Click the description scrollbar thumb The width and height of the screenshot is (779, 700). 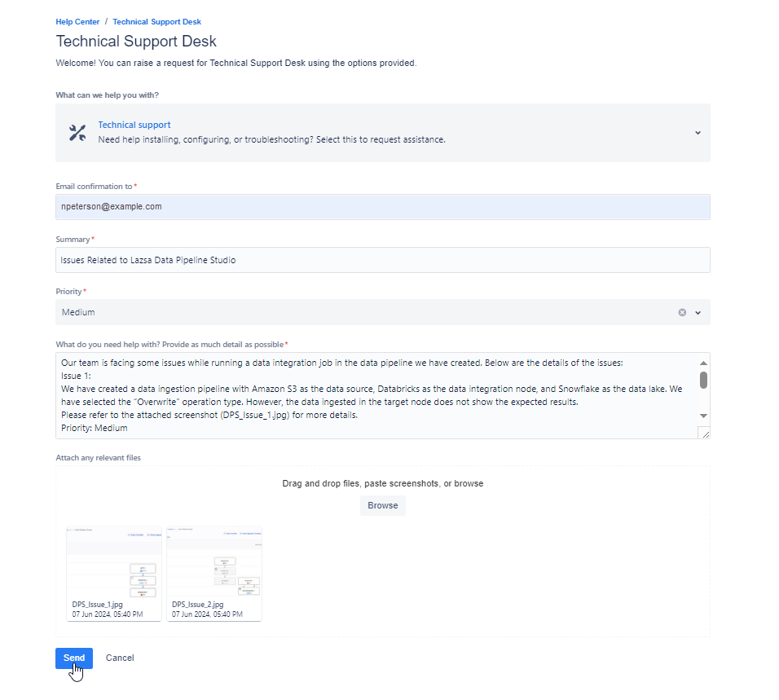tap(703, 380)
